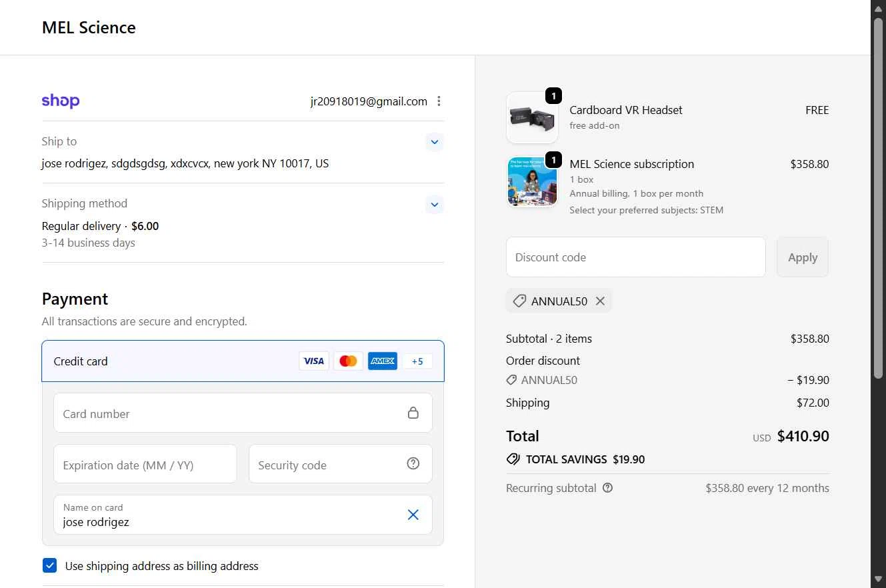Screen dimensions: 886x588
Task: Remove the ANNUAL50 discount code
Action: pos(600,301)
